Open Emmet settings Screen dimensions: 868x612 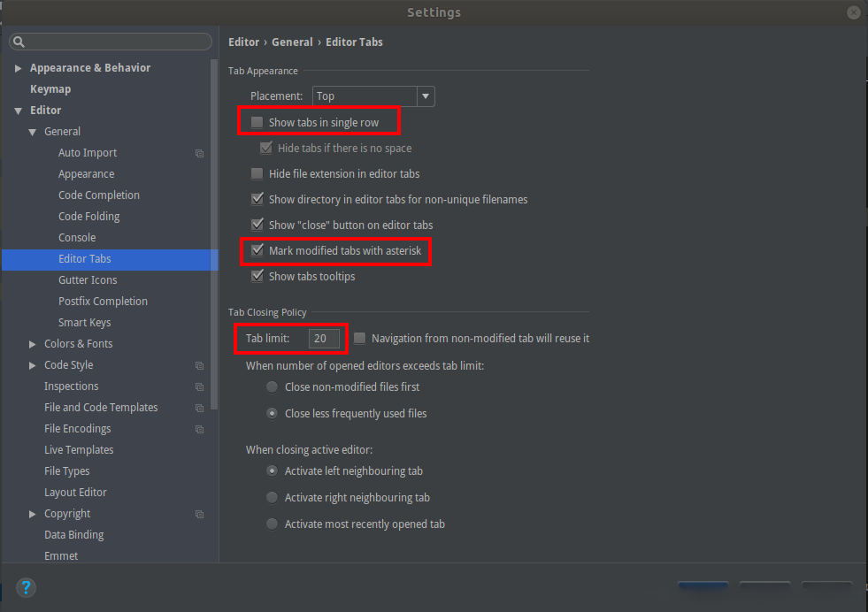pos(61,556)
